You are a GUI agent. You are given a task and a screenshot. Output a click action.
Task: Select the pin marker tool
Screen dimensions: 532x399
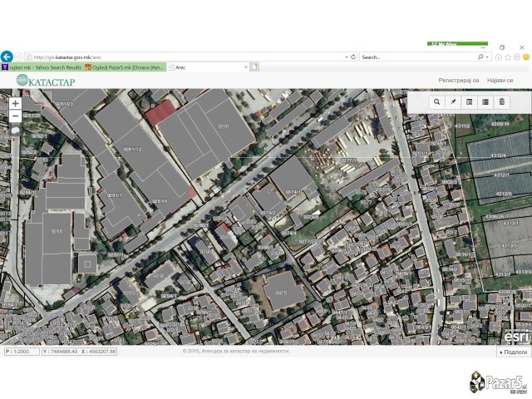click(x=453, y=101)
